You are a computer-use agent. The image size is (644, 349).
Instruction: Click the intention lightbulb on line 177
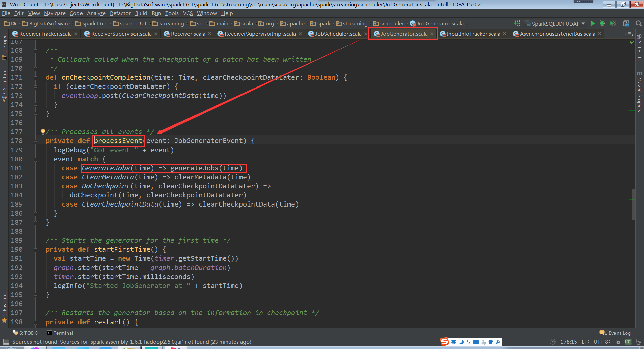pyautogui.click(x=43, y=132)
